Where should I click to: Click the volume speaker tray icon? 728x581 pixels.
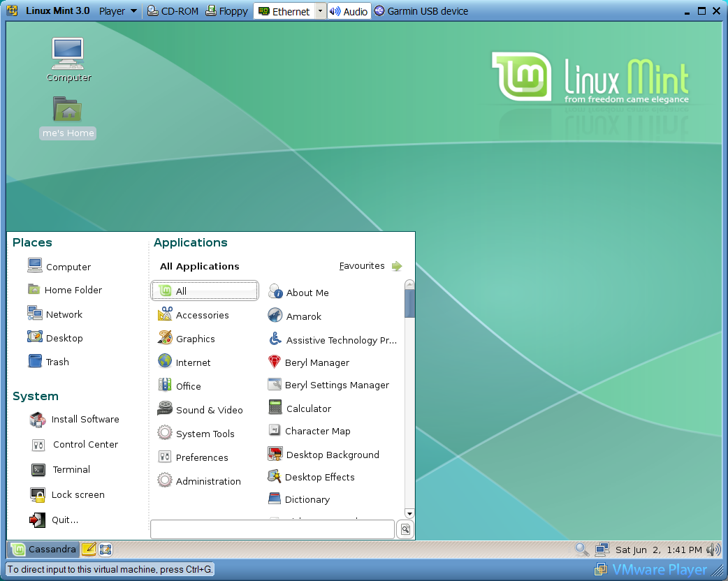tap(713, 550)
